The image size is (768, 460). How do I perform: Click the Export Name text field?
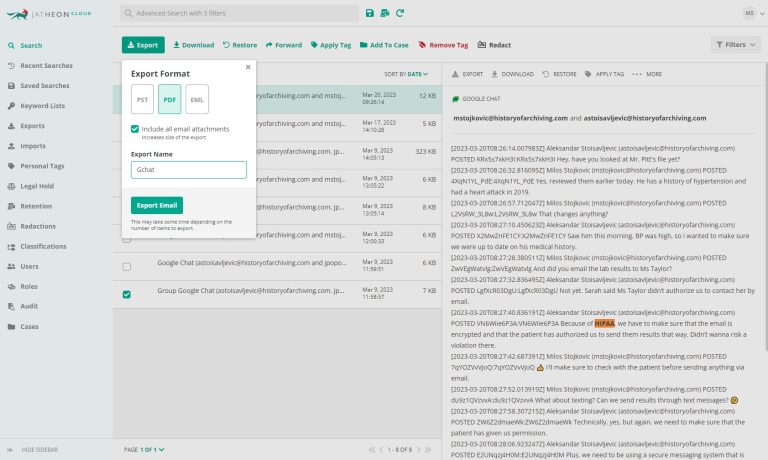pyautogui.click(x=188, y=170)
